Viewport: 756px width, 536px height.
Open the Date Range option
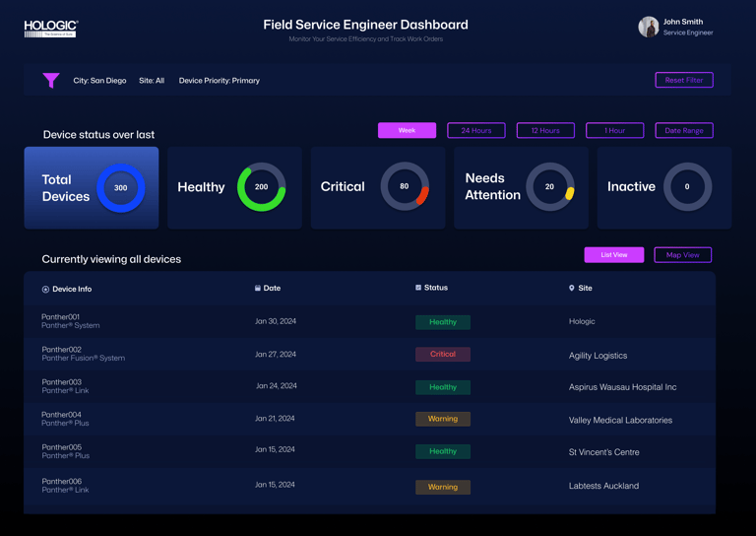[x=684, y=130]
